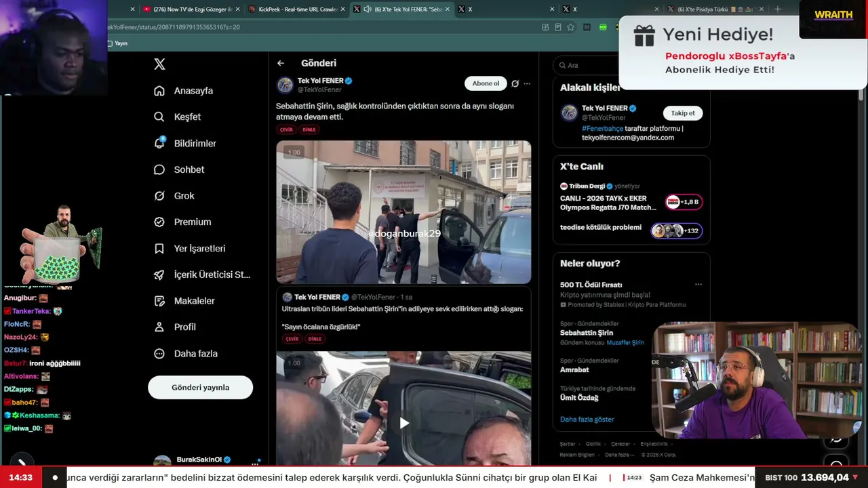The height and width of the screenshot is (488, 868).
Task: Click the X logo in the sidebar
Action: click(159, 64)
